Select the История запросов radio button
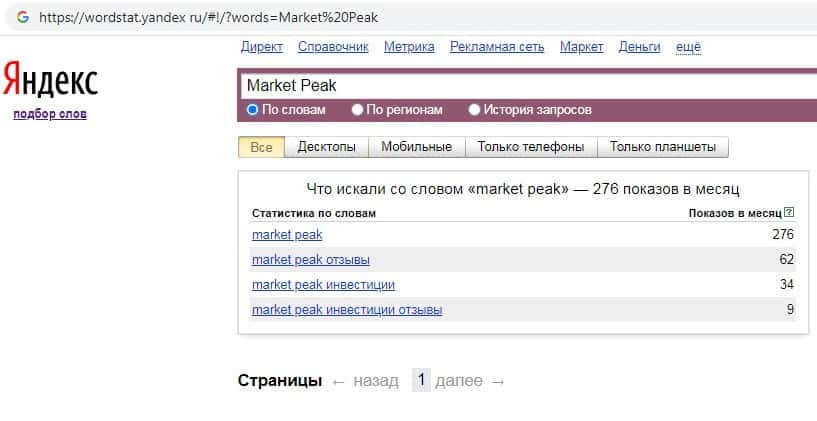 (x=475, y=110)
